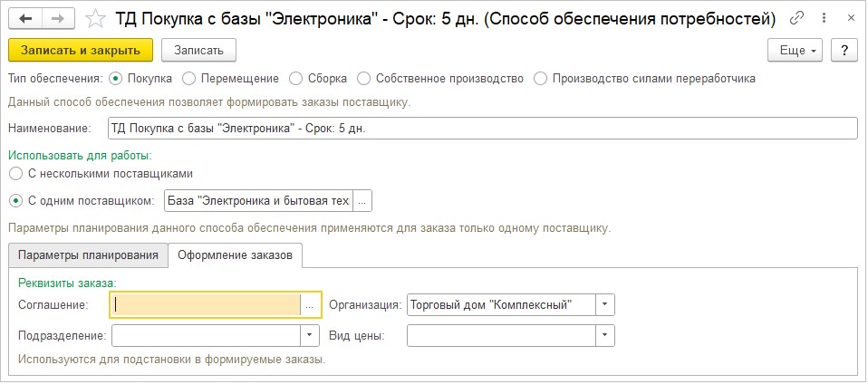Choose С несколькими поставщиками option
Image resolution: width=868 pixels, height=384 pixels.
point(14,172)
